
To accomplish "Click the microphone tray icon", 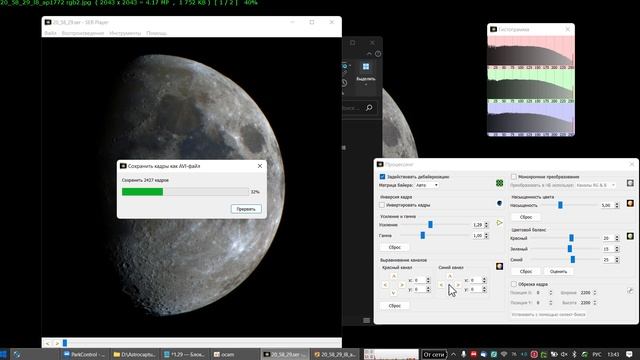I will [x=463, y=354].
